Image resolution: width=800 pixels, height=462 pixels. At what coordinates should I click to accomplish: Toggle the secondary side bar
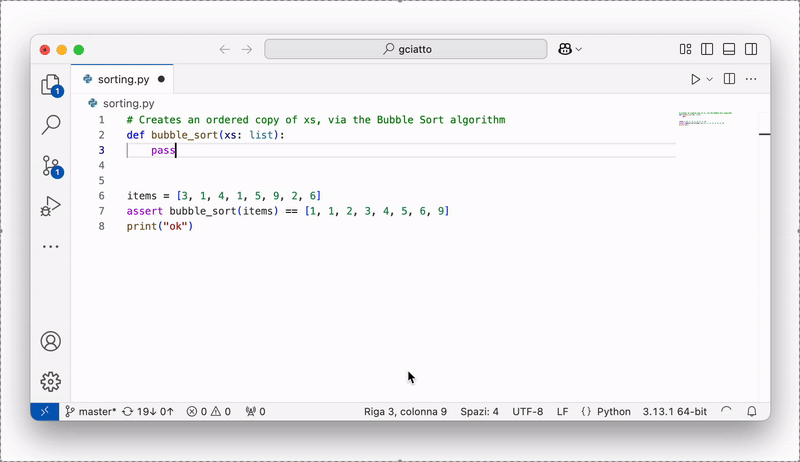[751, 49]
